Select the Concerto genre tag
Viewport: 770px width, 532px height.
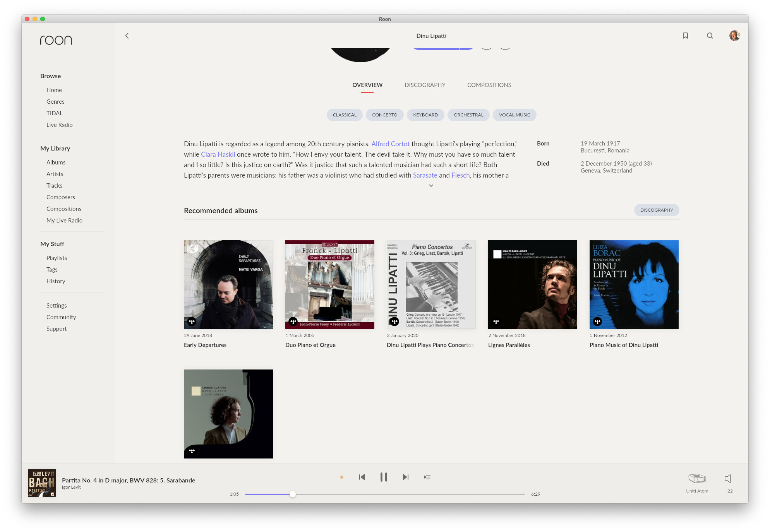(x=384, y=115)
